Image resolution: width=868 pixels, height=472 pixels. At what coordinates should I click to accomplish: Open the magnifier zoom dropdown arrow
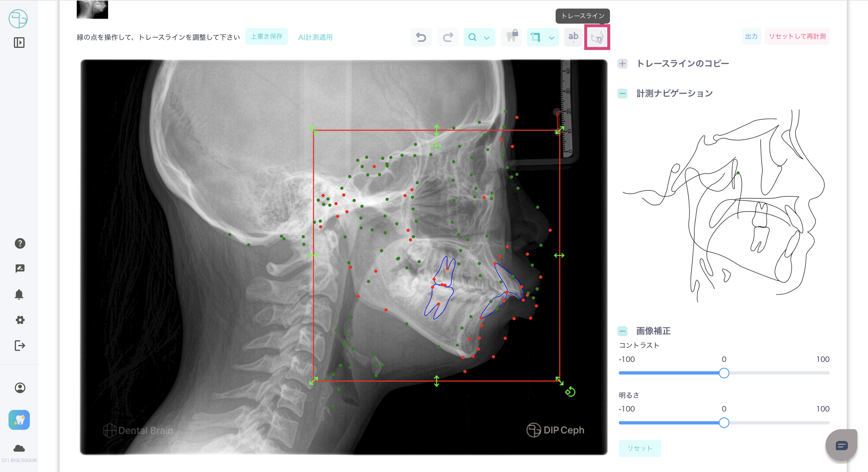487,38
